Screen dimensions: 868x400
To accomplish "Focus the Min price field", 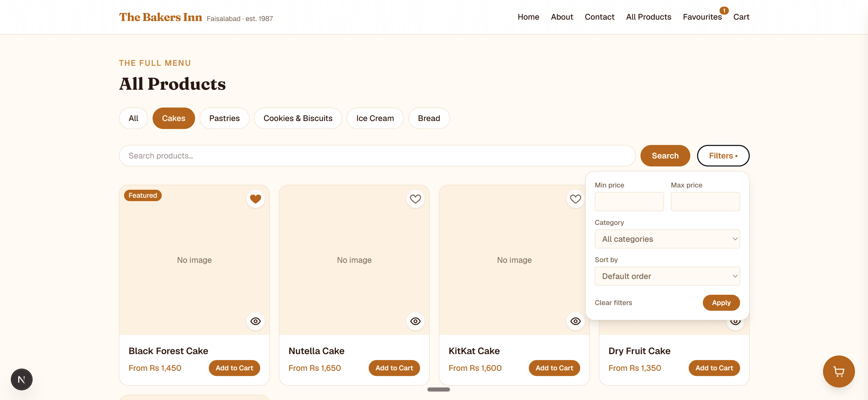I will [x=629, y=202].
